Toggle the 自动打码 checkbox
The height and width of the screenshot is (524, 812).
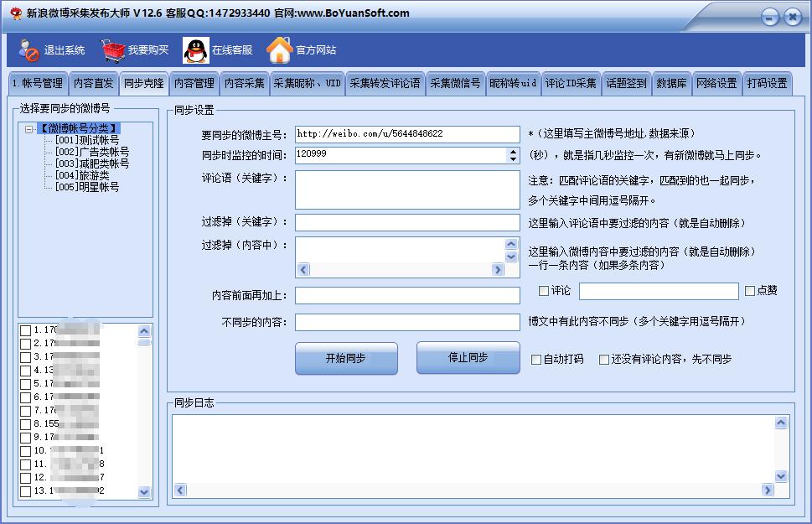pyautogui.click(x=536, y=359)
